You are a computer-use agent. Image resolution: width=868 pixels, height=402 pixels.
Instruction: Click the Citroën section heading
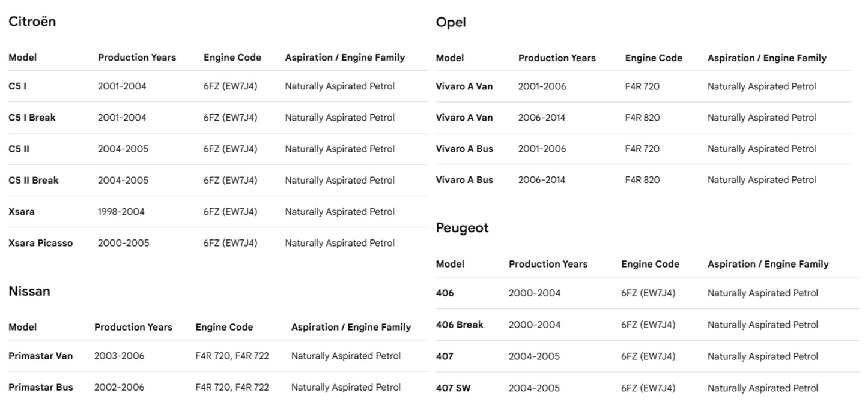[x=32, y=22]
